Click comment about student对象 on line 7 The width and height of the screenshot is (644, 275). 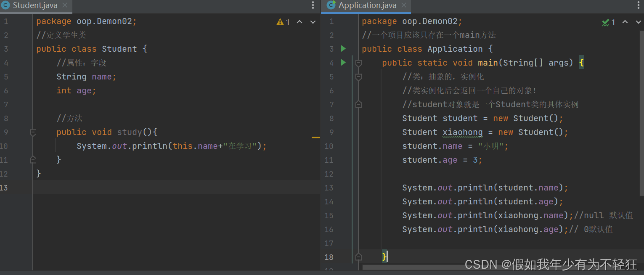[490, 104]
